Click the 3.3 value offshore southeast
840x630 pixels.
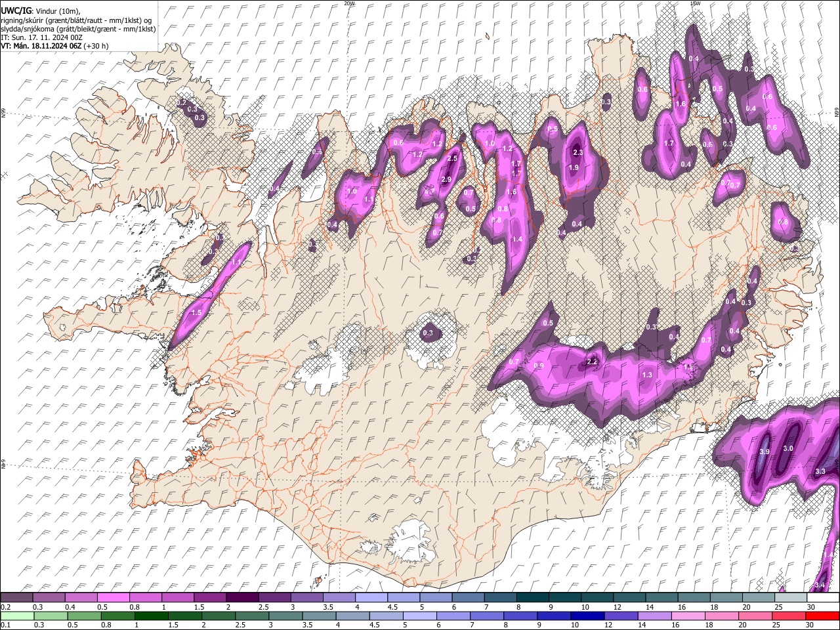click(820, 472)
